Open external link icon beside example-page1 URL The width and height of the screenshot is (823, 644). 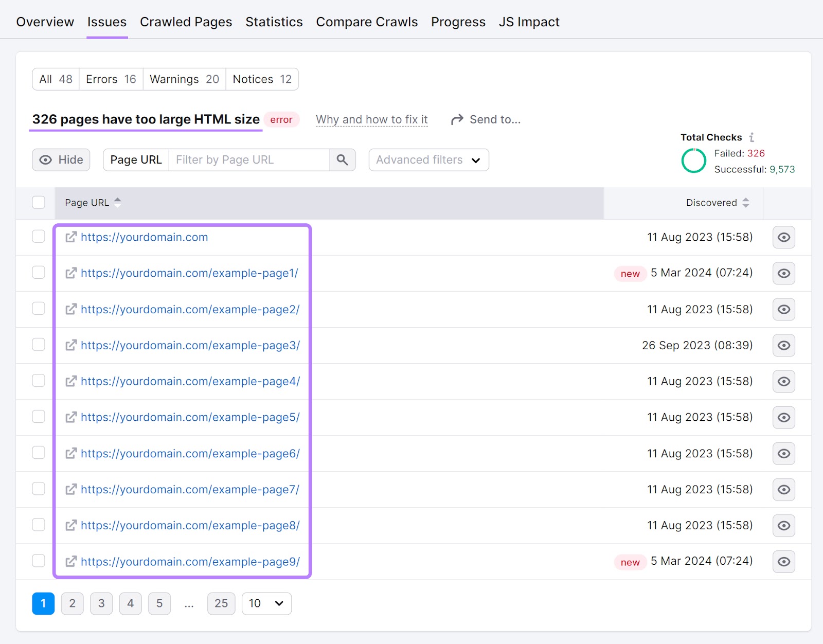71,273
